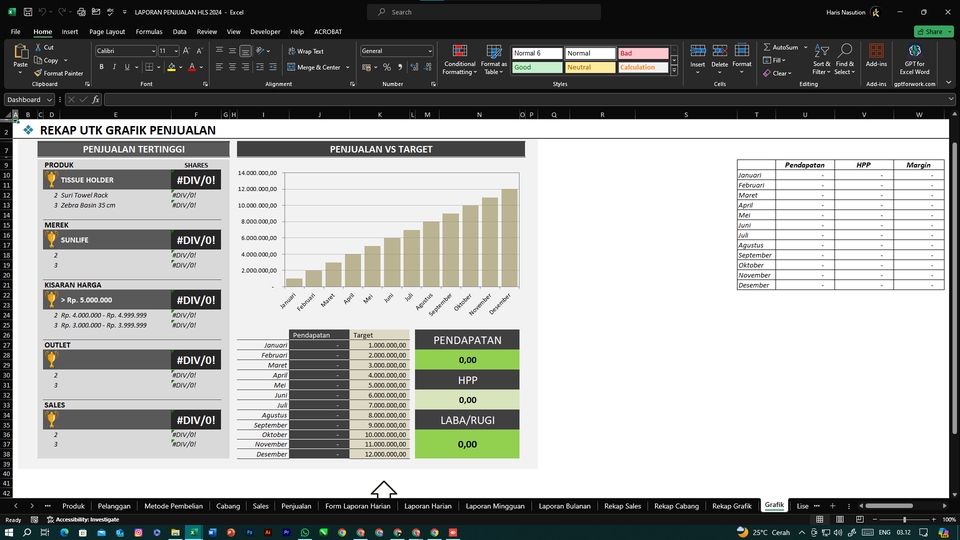Screen dimensions: 960x540
Task: Open WhatsApp from the taskbar
Action: tap(304, 532)
